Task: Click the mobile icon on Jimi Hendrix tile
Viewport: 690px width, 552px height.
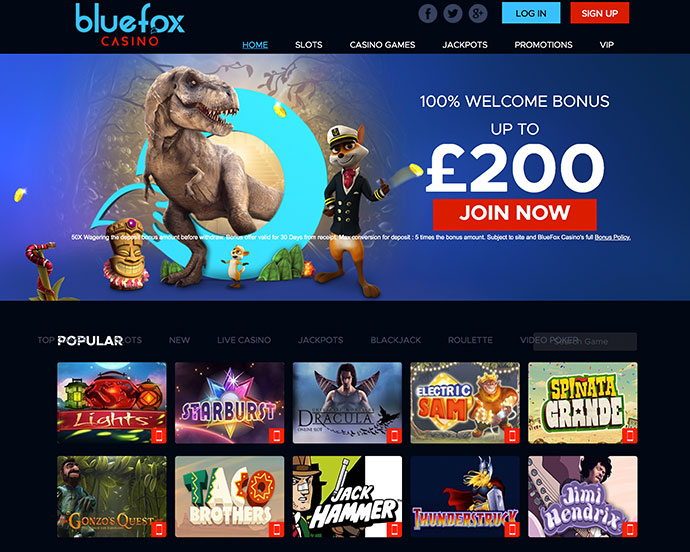Action: tap(630, 530)
